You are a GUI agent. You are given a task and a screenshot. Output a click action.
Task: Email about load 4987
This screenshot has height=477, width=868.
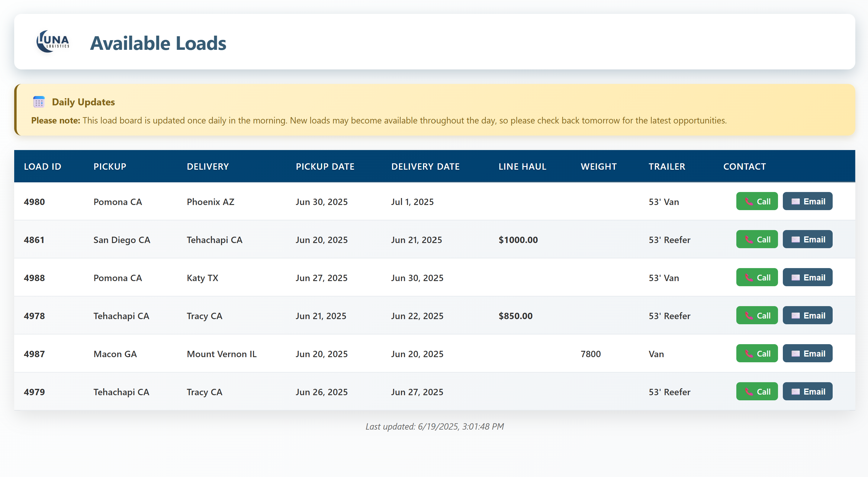tap(807, 354)
